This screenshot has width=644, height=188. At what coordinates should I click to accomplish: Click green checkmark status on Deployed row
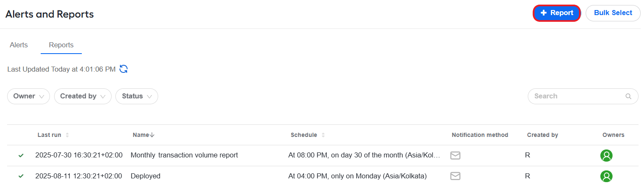click(x=21, y=176)
